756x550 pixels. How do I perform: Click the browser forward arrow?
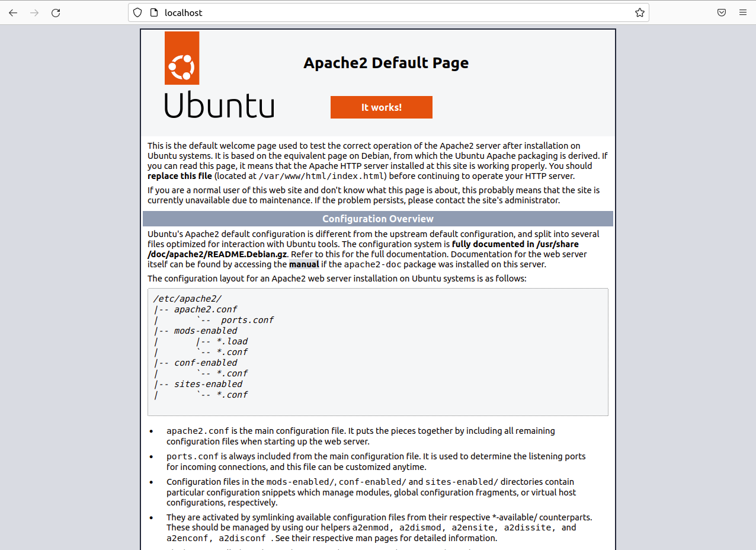34,12
